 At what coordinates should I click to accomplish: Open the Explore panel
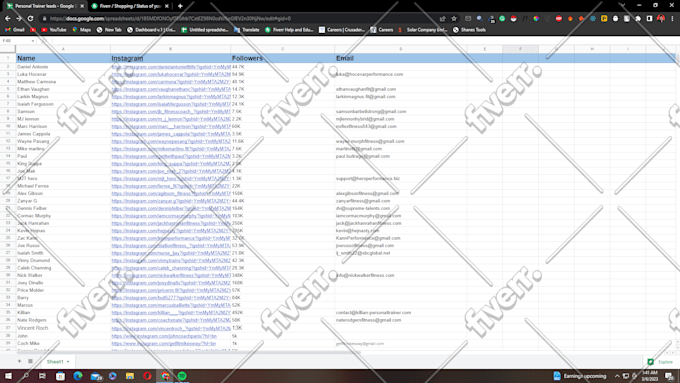coord(660,362)
